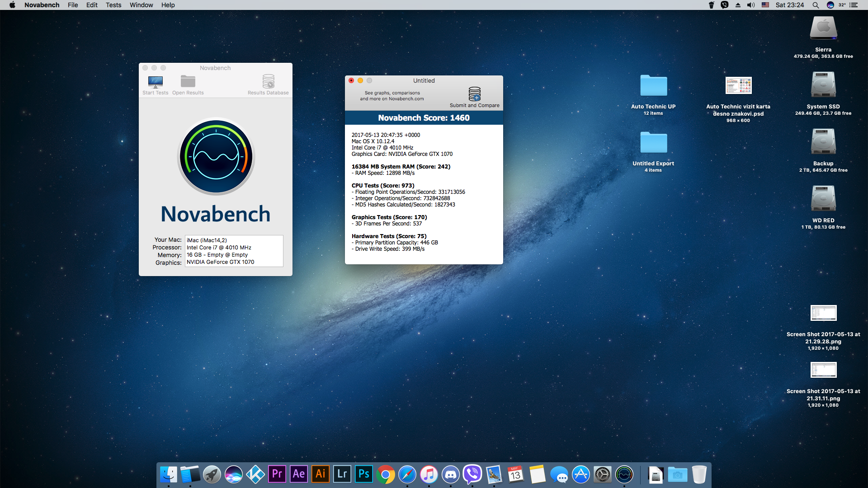Open Viber from the Dock

(x=472, y=474)
